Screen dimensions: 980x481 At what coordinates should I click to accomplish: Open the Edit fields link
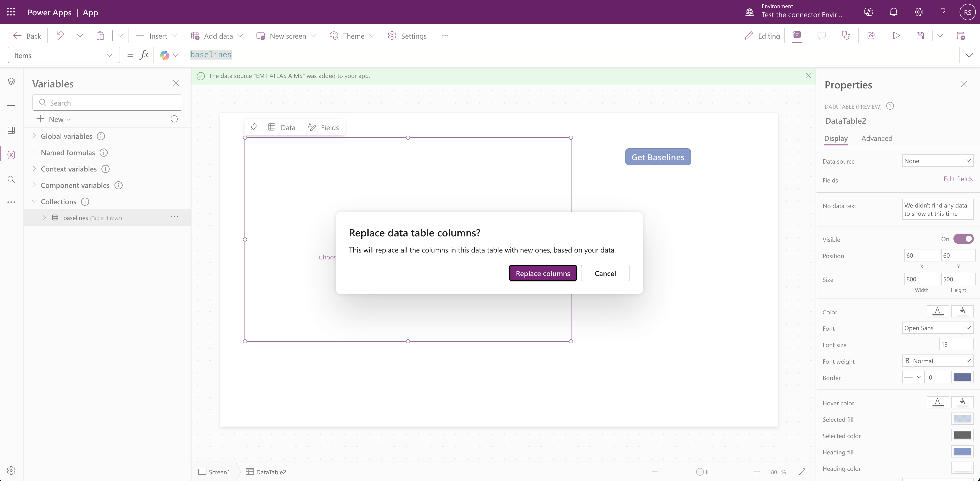[x=958, y=179]
